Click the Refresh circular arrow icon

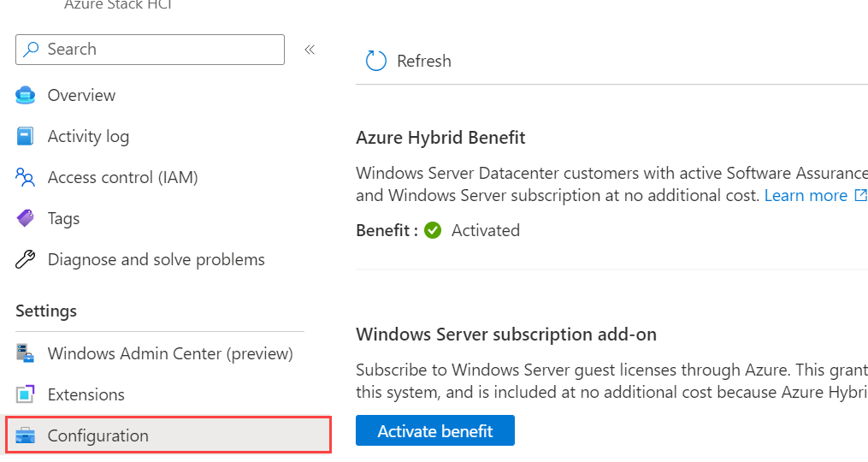(375, 61)
